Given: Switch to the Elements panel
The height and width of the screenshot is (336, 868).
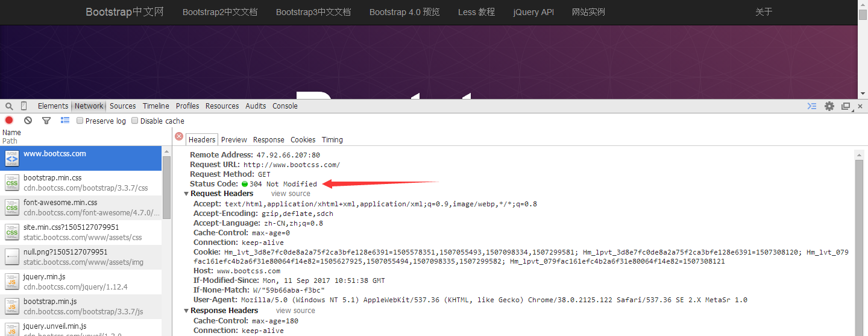Looking at the screenshot, I should click(53, 106).
